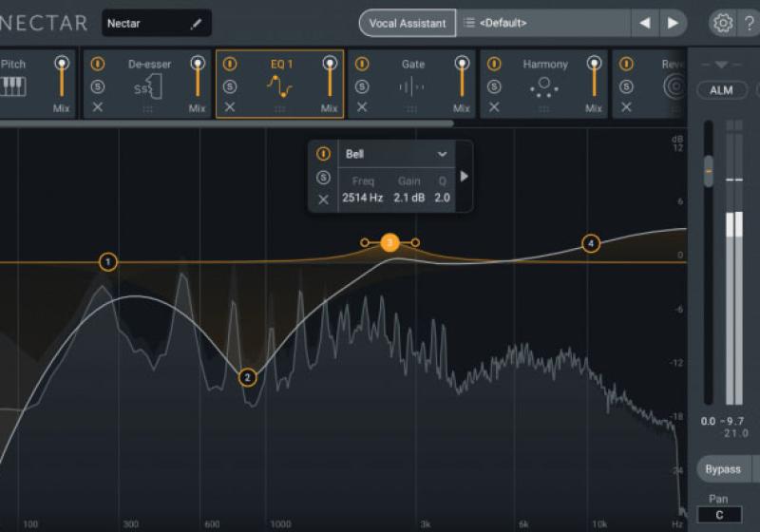Open the Bell filter type dropdown
760x532 pixels.
tap(396, 154)
